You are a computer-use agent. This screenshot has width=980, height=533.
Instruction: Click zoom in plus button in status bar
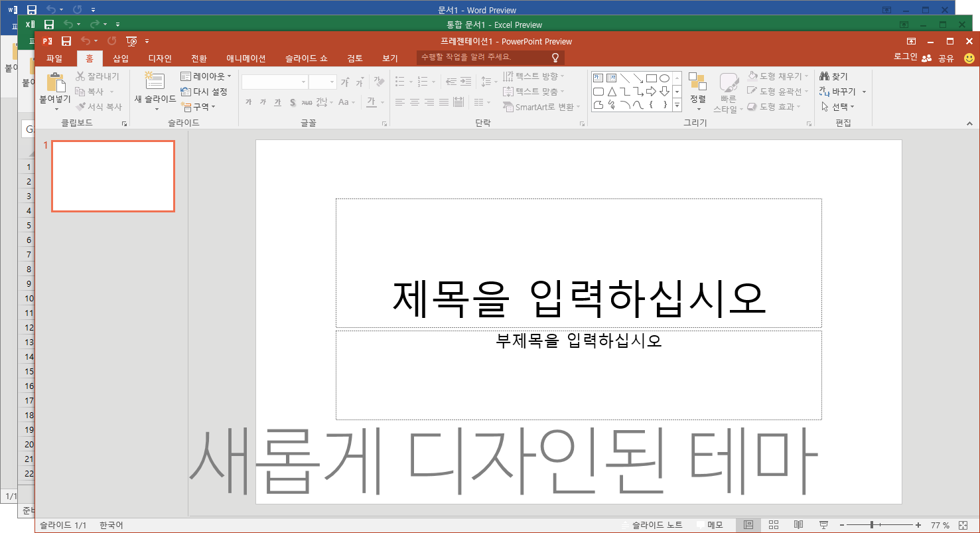(x=918, y=525)
